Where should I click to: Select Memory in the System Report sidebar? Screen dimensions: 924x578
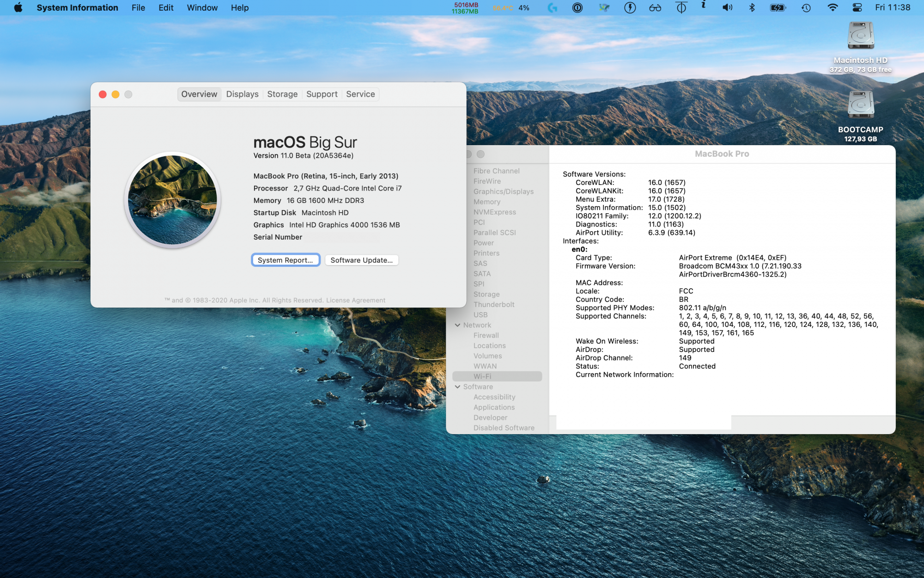click(486, 202)
